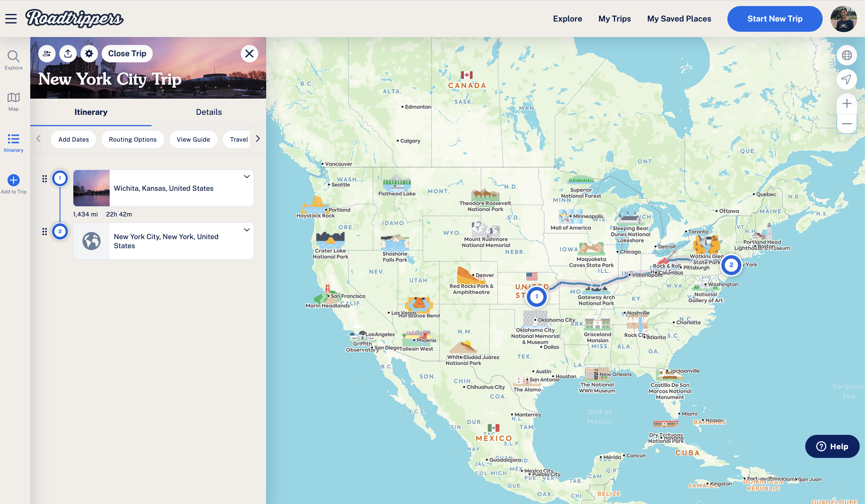The width and height of the screenshot is (865, 504).
Task: Click the Crater Lake National Park map icon
Action: click(330, 239)
